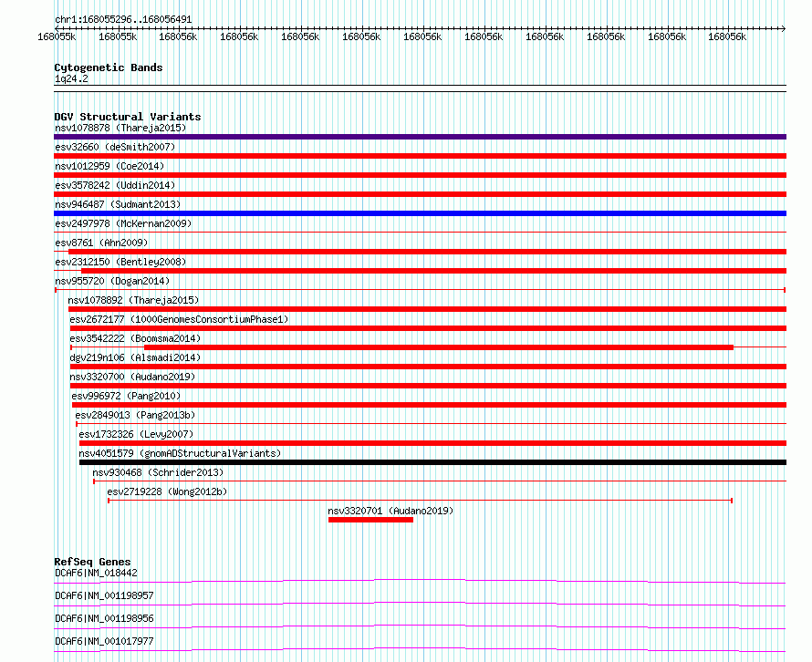Image resolution: width=812 pixels, height=662 pixels.
Task: Click the short red bar of nsv3320701
Action: tap(370, 520)
